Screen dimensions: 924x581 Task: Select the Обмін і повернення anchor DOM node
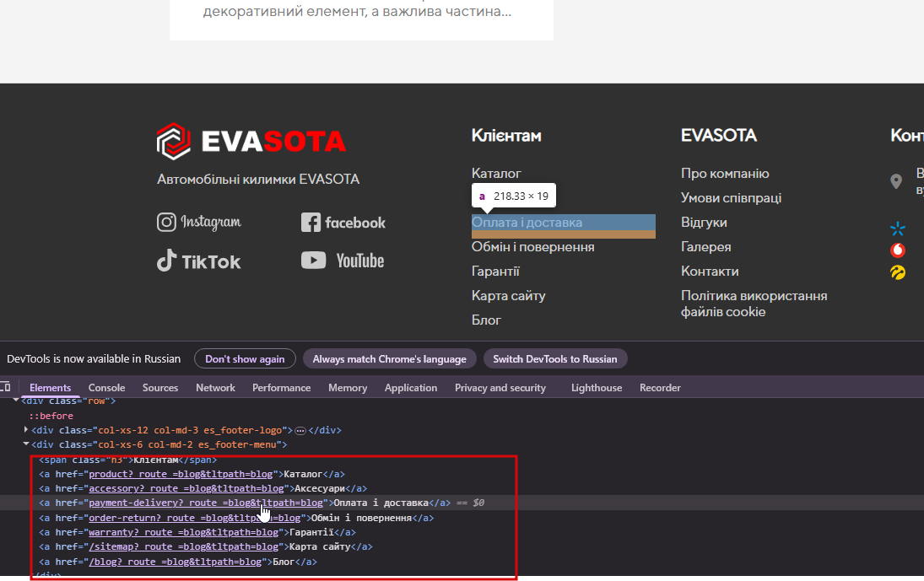tap(236, 518)
